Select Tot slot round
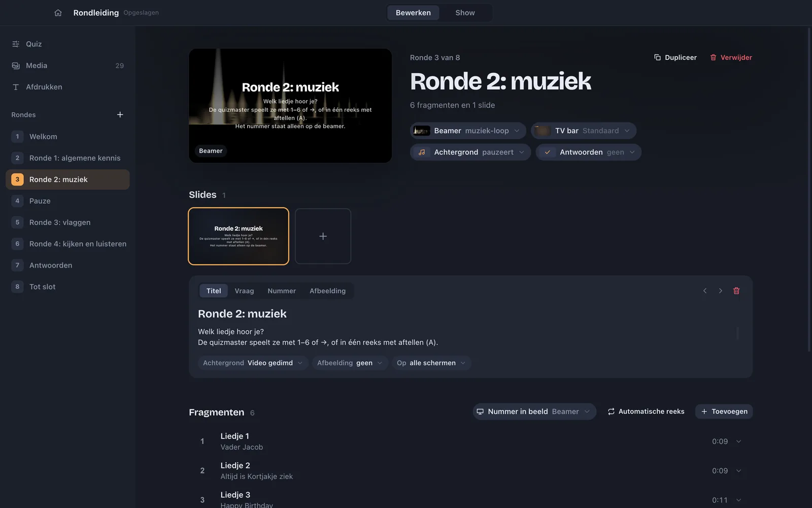This screenshot has height=508, width=812. click(67, 287)
